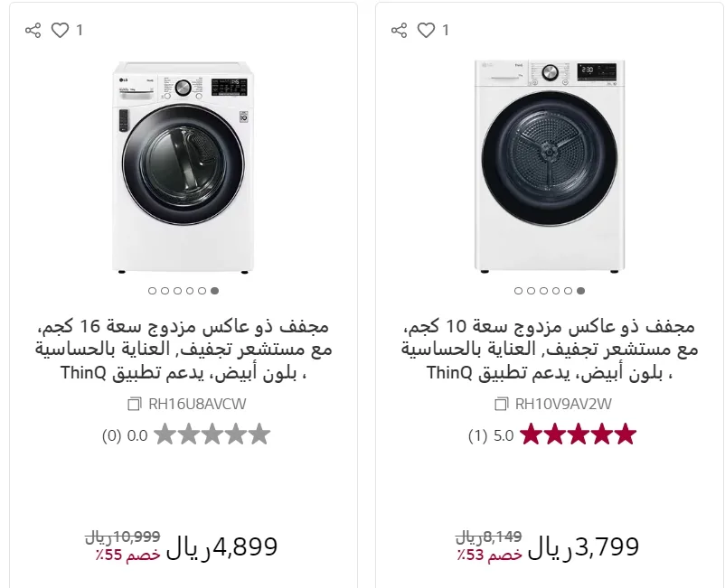
Task: Copy model number RH16U8AVCW via copy icon
Action: 135,404
